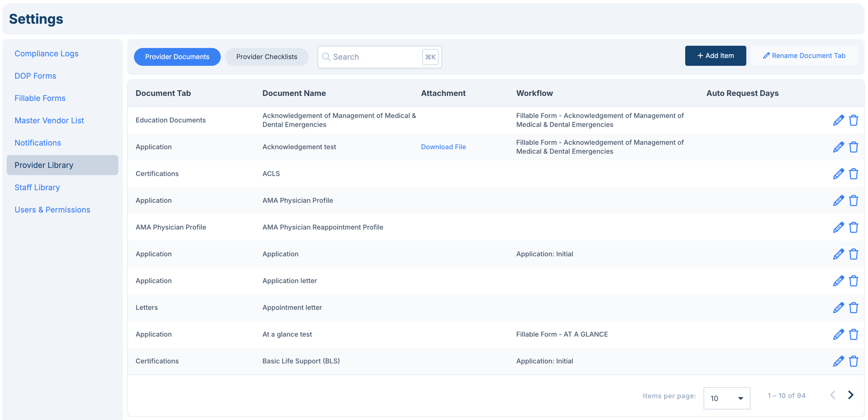868x420 pixels.
Task: Click the Workflow column header
Action: [535, 93]
